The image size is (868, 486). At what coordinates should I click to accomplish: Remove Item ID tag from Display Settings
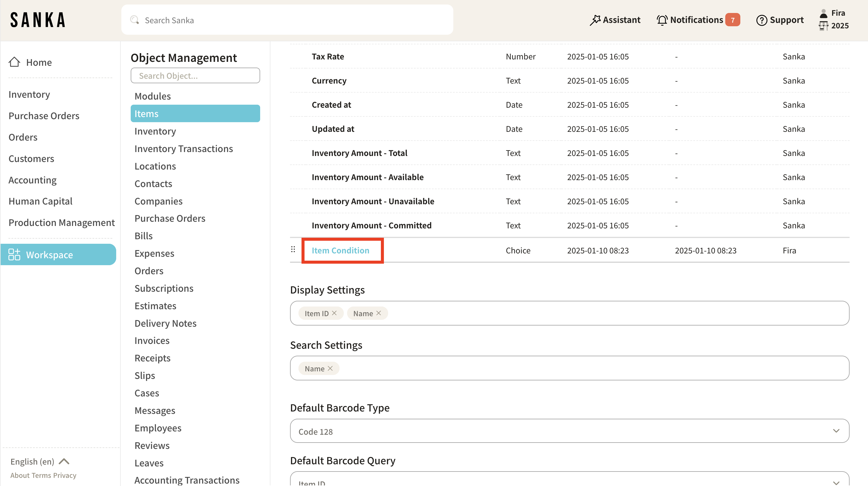pyautogui.click(x=334, y=313)
